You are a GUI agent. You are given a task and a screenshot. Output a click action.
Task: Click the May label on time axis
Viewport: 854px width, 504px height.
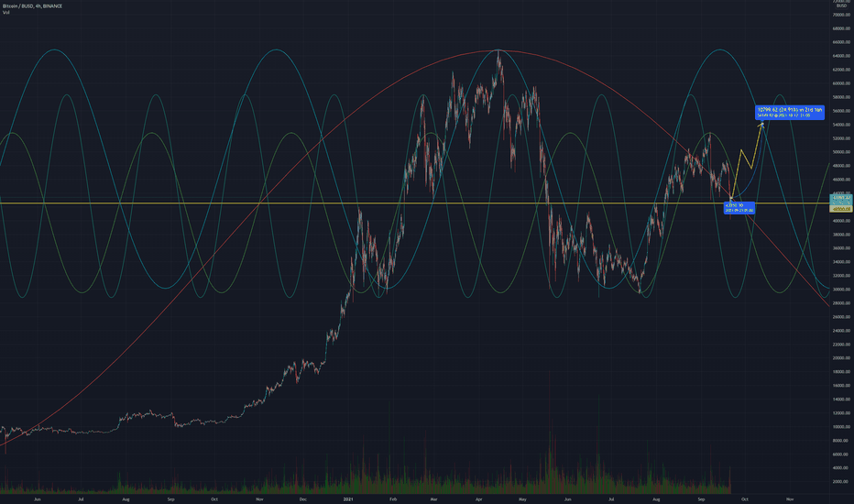(x=523, y=499)
